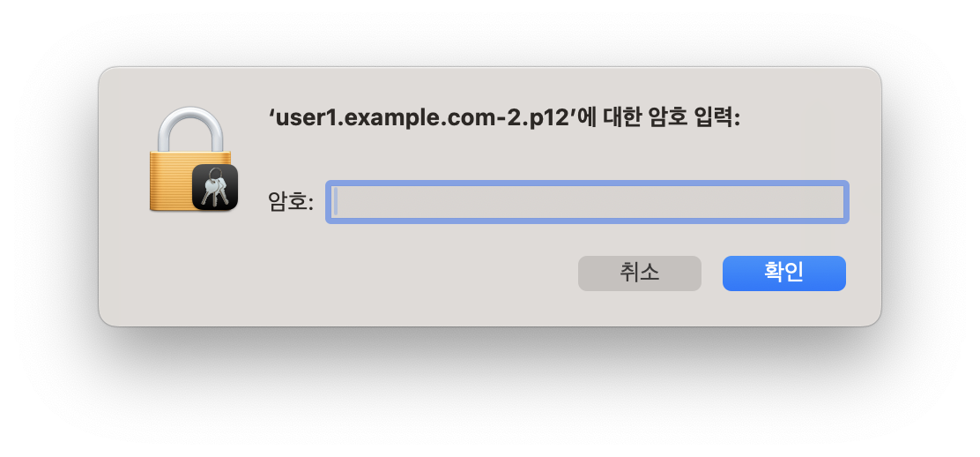Click the 취소 cancel button
Viewport: 980px width, 457px height.
[x=639, y=273]
